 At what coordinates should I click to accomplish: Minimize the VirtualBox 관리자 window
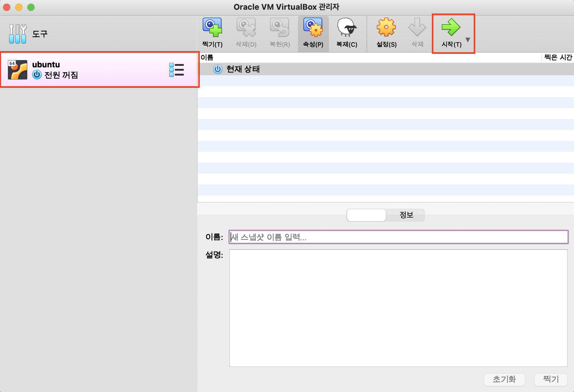19,7
